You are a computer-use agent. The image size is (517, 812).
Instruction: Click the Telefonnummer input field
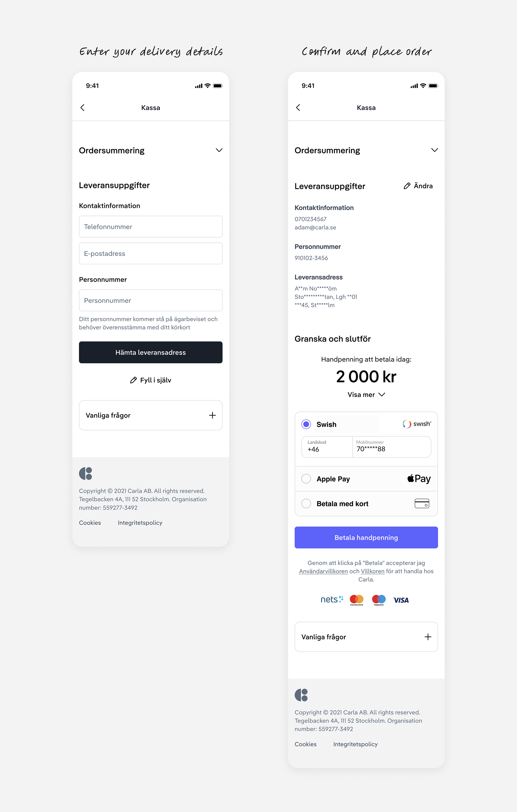151,227
